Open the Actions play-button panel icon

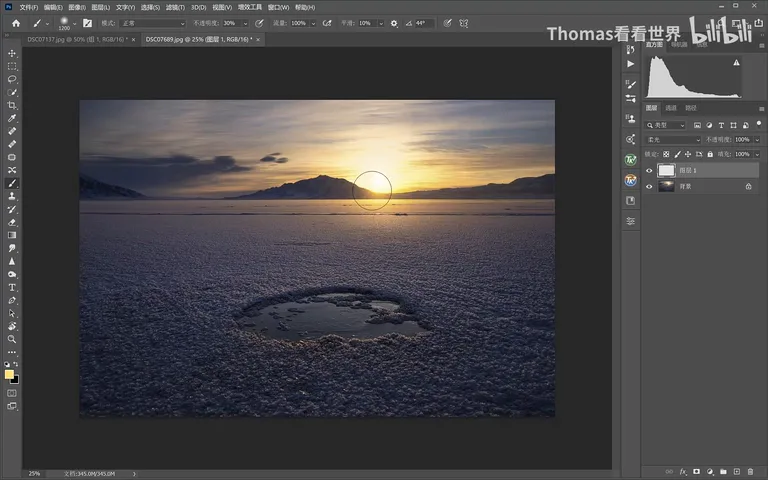(x=630, y=64)
